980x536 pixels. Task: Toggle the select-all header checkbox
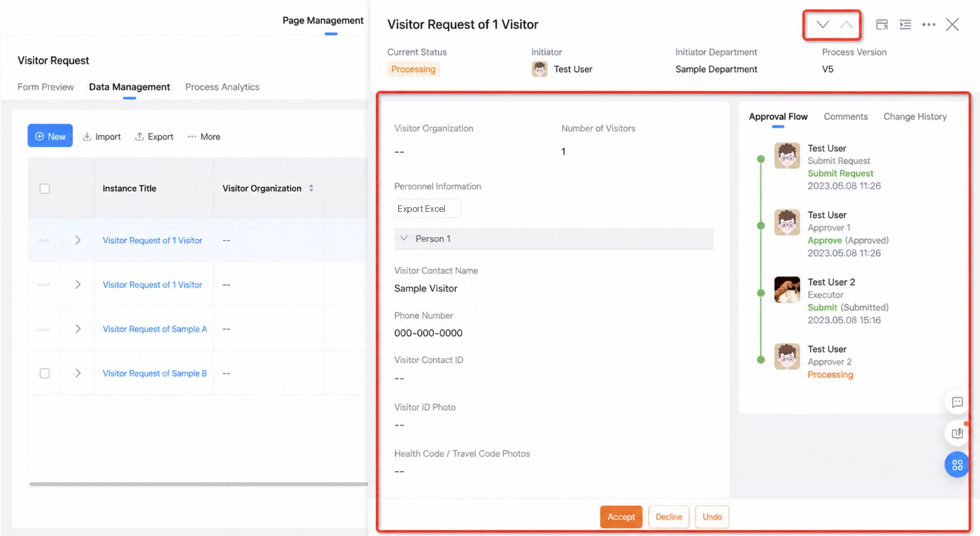[45, 189]
